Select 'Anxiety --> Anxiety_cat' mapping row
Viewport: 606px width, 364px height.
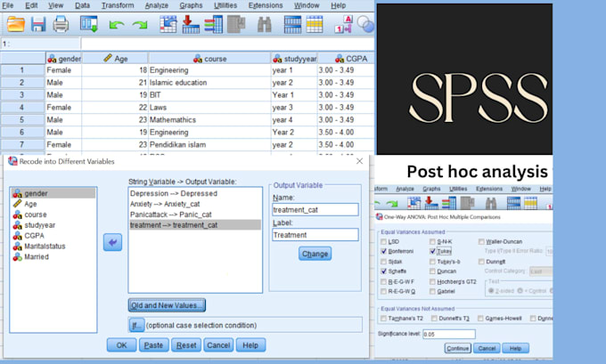point(195,204)
